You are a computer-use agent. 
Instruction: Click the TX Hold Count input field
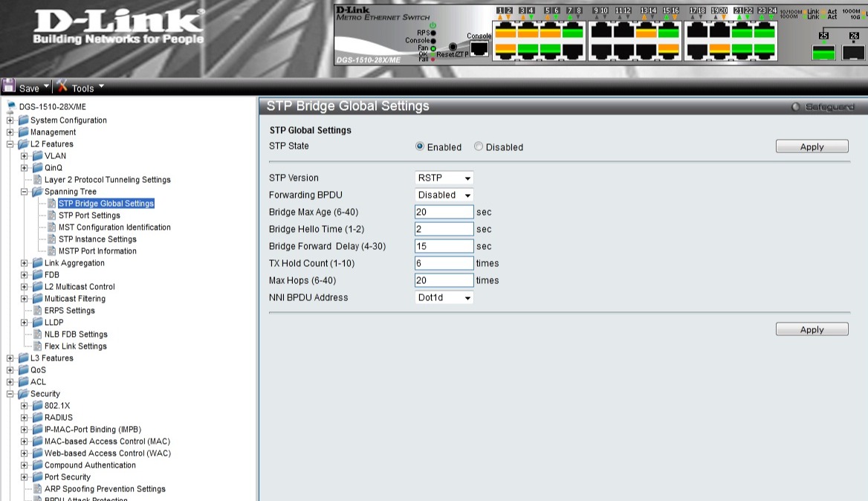pyautogui.click(x=444, y=264)
